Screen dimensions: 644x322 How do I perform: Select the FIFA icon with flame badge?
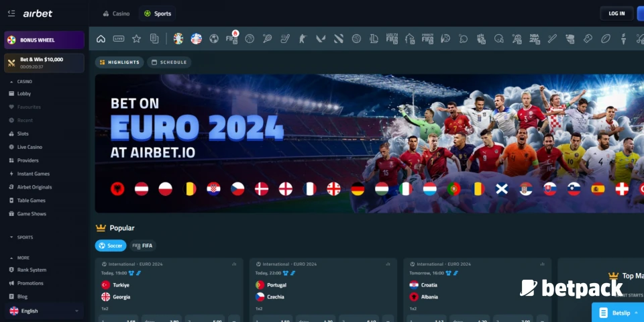[x=232, y=38]
